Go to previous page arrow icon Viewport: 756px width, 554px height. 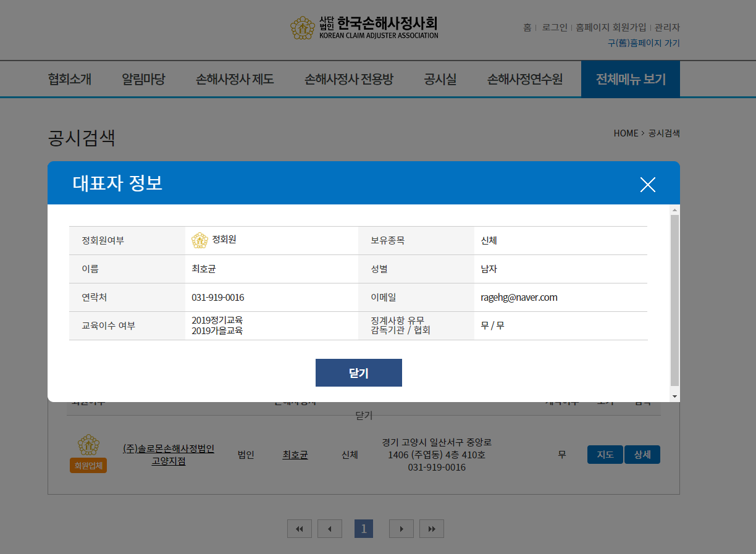click(x=330, y=529)
